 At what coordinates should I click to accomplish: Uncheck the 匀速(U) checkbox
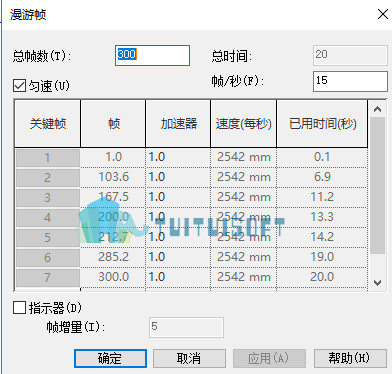pos(19,86)
